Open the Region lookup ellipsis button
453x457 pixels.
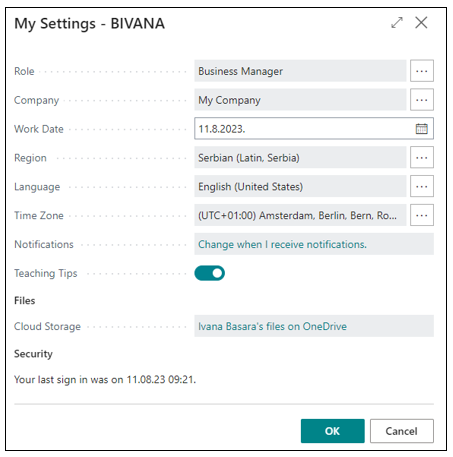point(421,157)
